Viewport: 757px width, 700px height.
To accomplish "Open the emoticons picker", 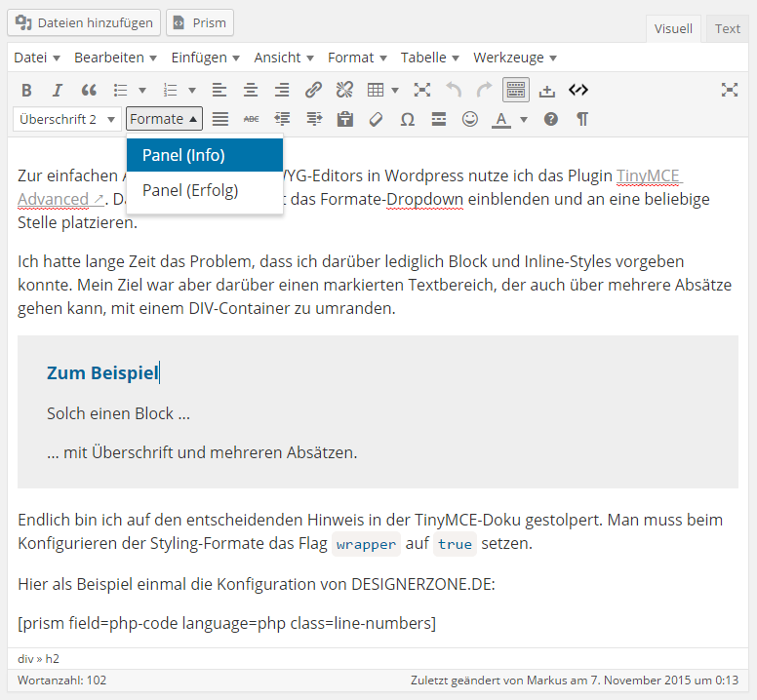I will (470, 119).
